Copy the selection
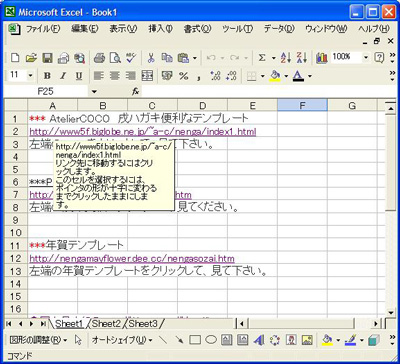Screen dimensions: 400x364 point(167,58)
